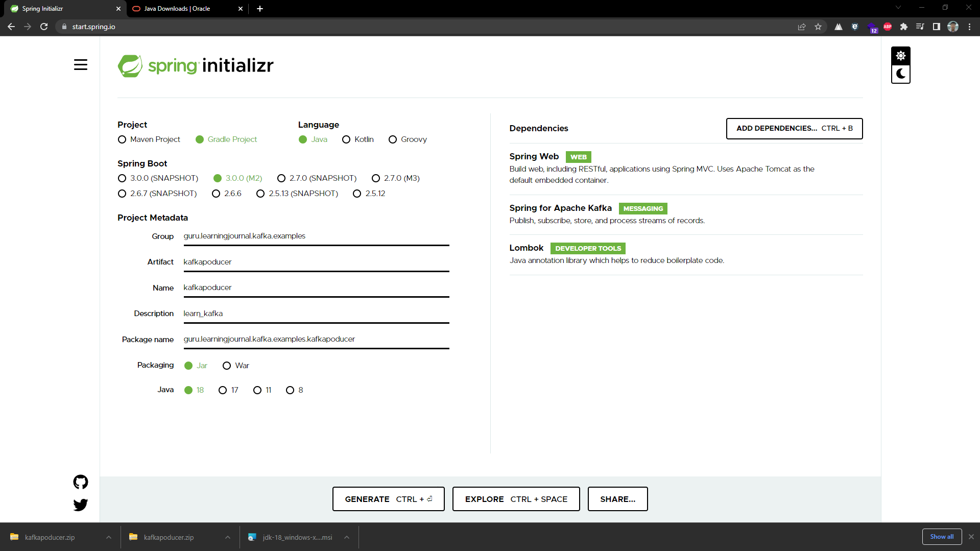Open the browser side panel icon
Viewport: 980px width, 551px height.
click(937, 27)
